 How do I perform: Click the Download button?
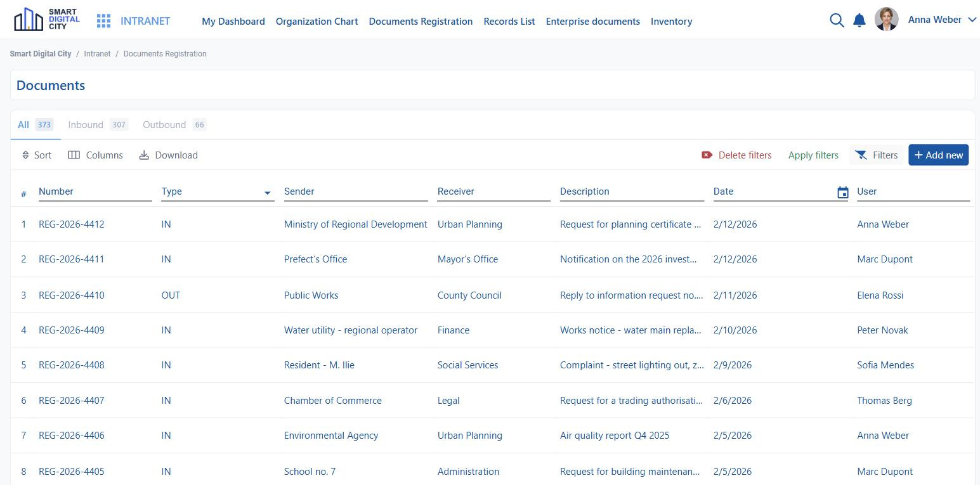tap(168, 155)
